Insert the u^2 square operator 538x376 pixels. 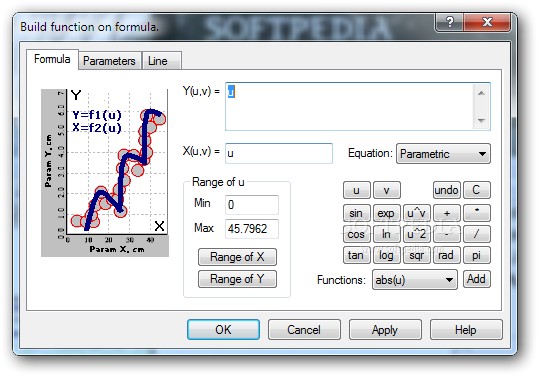click(417, 234)
